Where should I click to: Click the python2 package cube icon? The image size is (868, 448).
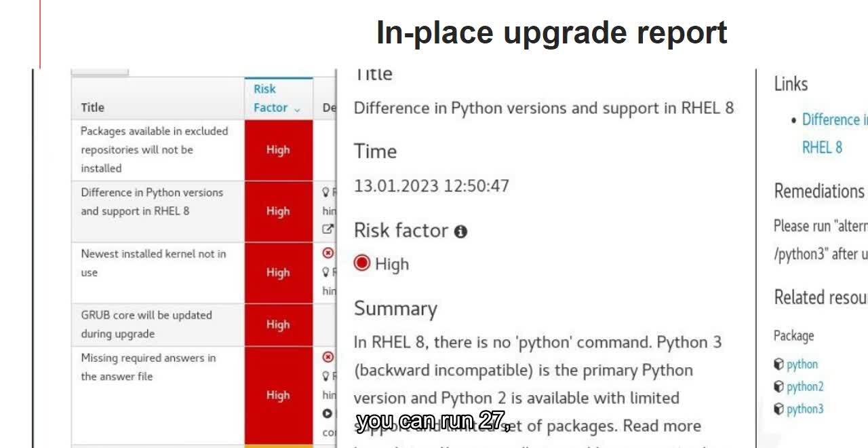(x=778, y=387)
